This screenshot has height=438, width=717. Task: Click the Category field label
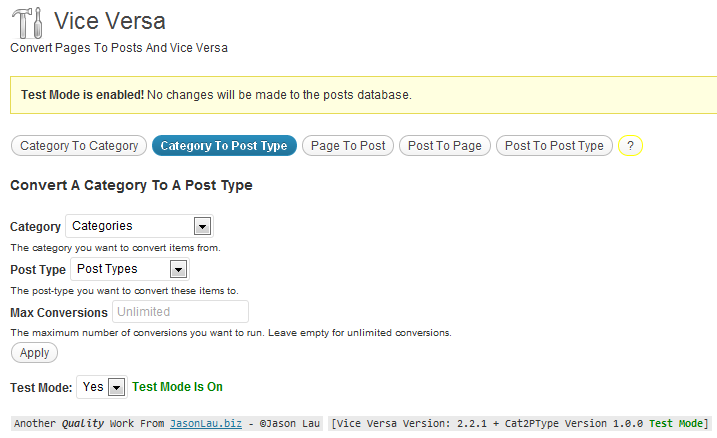(x=35, y=227)
